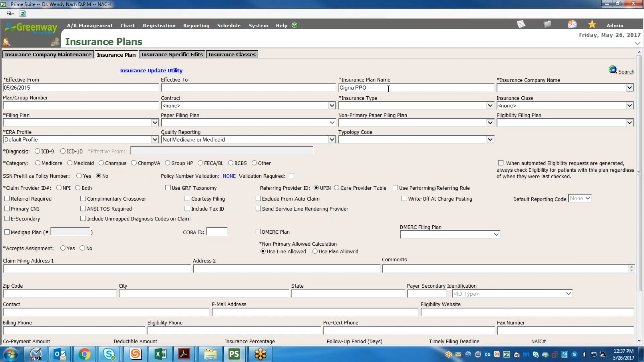Viewport: 644px width, 362px height.
Task: Enable the Use GRP Taxonomy checkbox
Action: point(169,188)
